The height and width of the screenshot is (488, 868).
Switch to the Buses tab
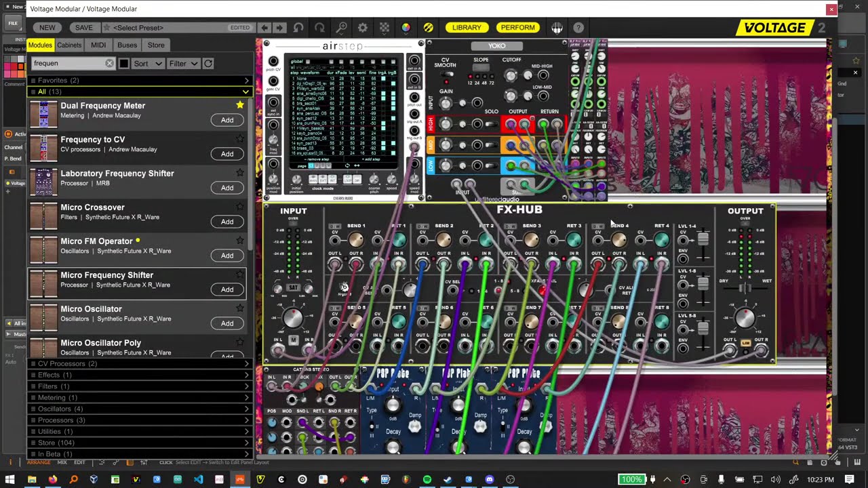[x=127, y=45]
